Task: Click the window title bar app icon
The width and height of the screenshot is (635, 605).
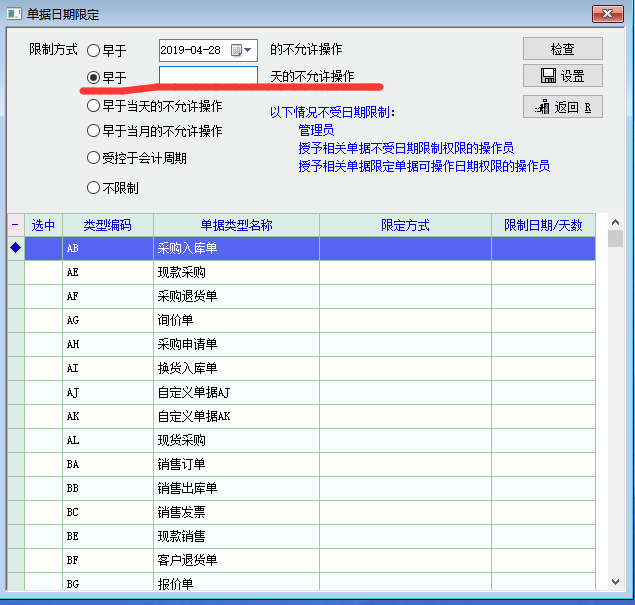Action: coord(14,13)
